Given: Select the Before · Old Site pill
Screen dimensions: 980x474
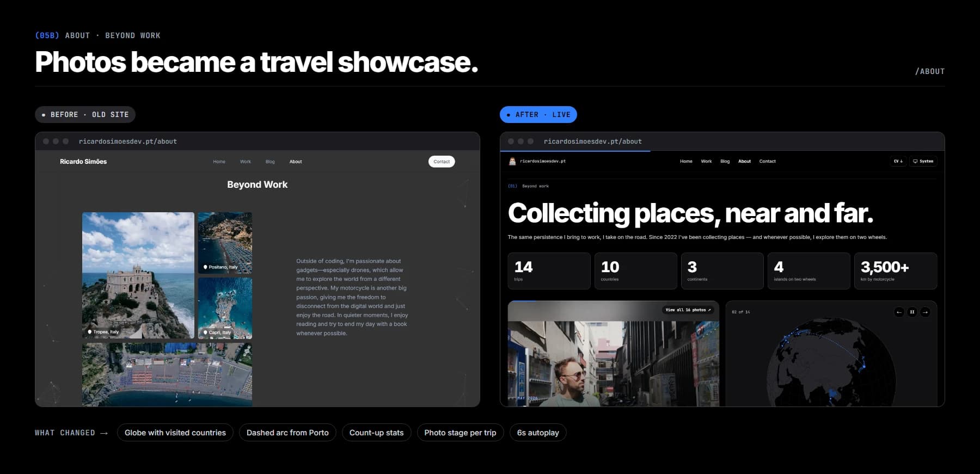Looking at the screenshot, I should (85, 114).
